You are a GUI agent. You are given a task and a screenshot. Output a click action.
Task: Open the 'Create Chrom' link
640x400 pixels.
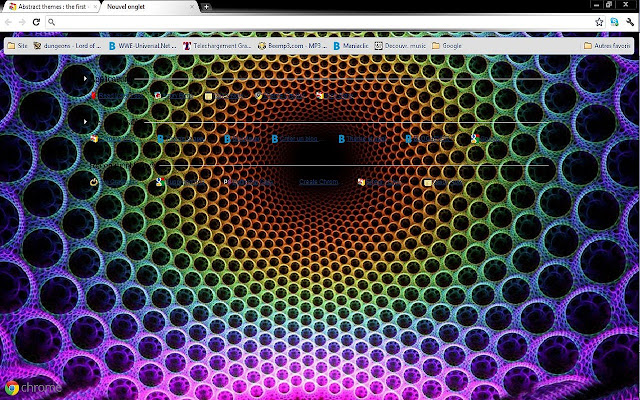click(318, 182)
